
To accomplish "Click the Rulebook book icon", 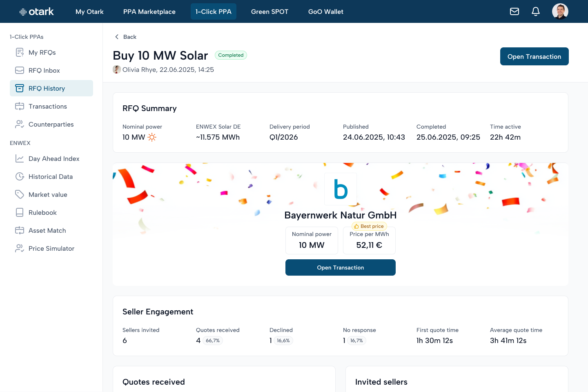I will pyautogui.click(x=20, y=212).
